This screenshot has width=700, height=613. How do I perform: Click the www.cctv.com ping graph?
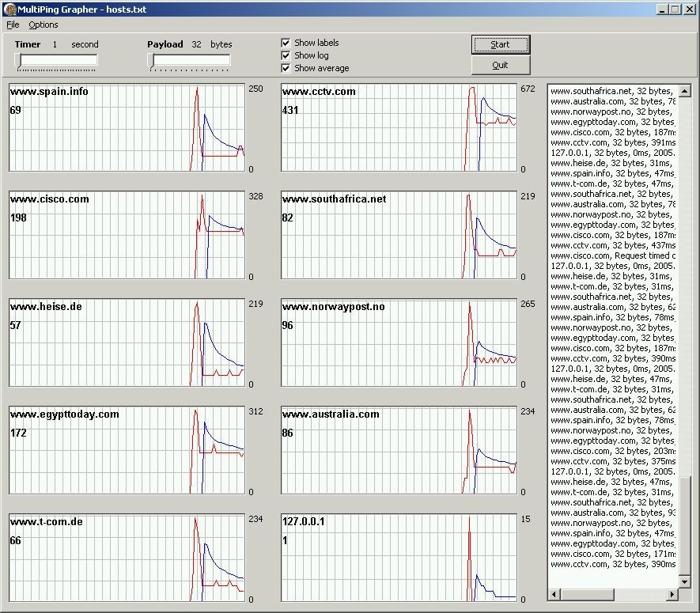(x=399, y=127)
